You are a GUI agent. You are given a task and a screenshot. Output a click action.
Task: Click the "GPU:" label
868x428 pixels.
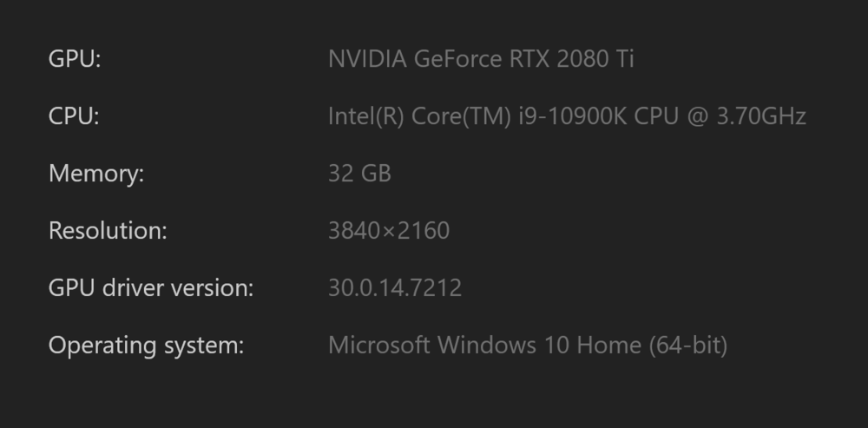click(x=75, y=60)
